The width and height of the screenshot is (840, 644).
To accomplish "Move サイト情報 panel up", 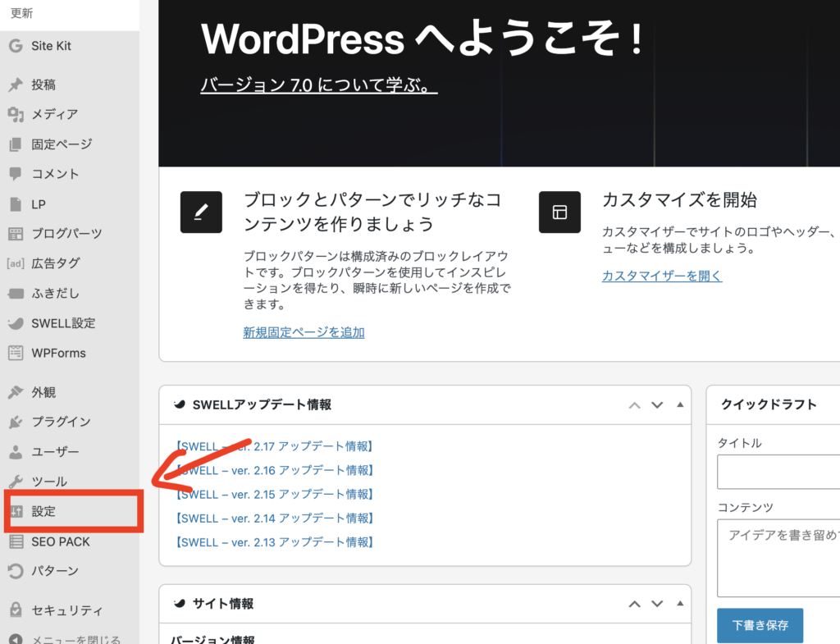I will click(x=634, y=604).
